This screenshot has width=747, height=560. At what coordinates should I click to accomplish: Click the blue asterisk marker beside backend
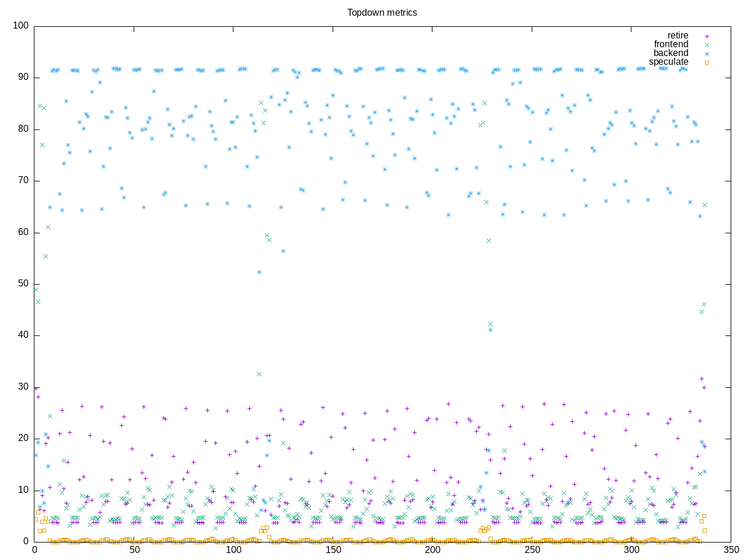pyautogui.click(x=707, y=54)
